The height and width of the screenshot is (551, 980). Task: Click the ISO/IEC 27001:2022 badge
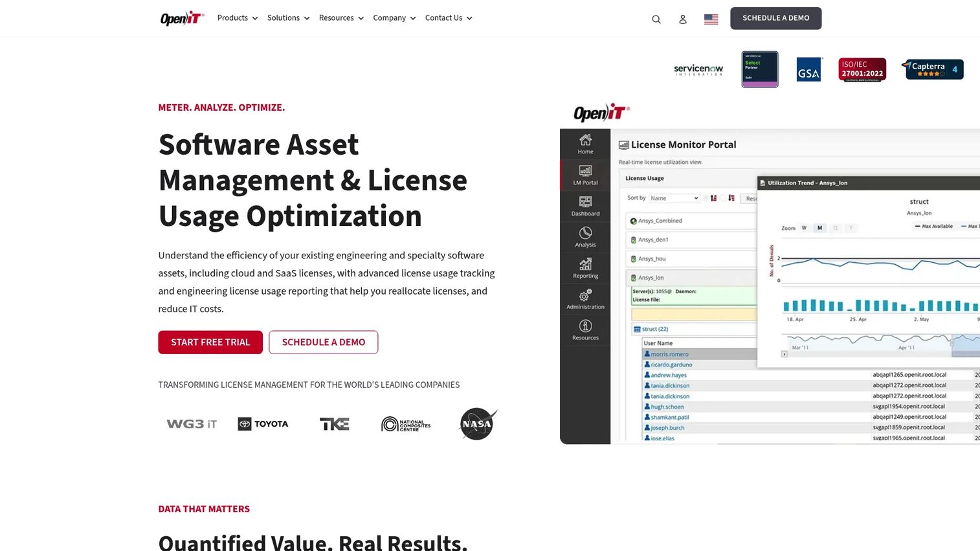pyautogui.click(x=862, y=69)
